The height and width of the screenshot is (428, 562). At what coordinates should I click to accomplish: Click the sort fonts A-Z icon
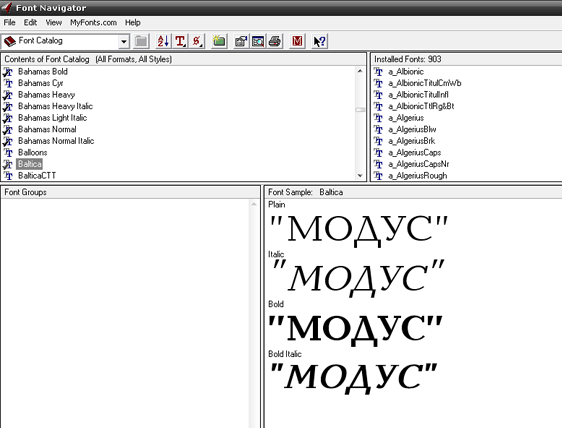click(163, 41)
